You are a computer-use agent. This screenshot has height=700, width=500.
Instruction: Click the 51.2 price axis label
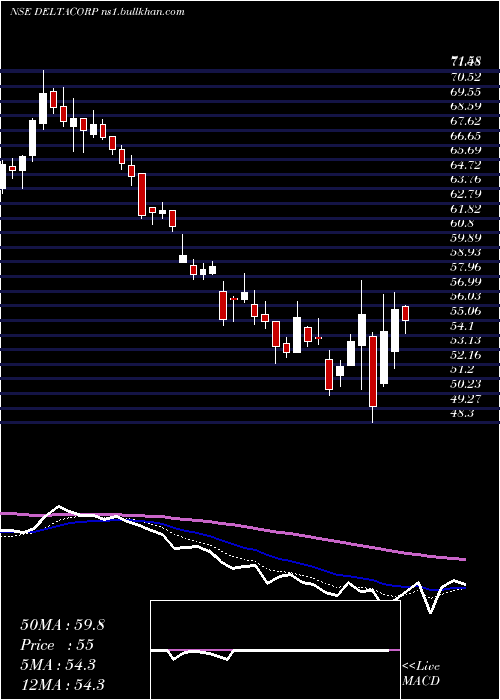click(462, 370)
